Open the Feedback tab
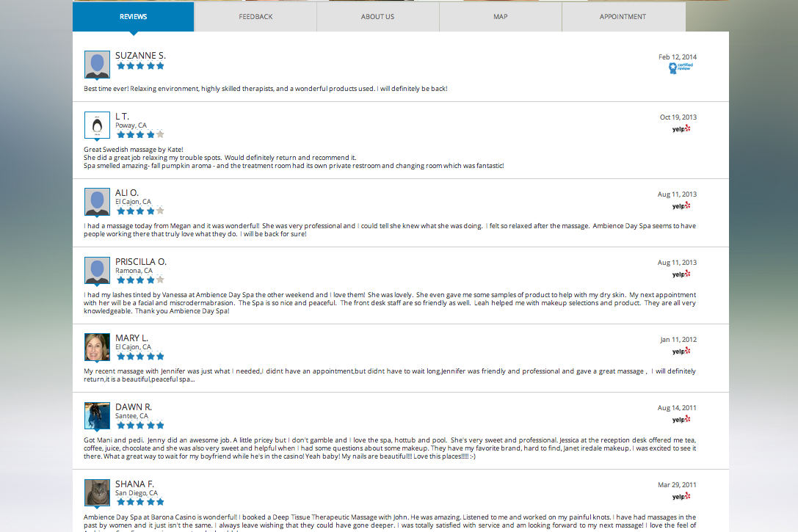Image resolution: width=798 pixels, height=532 pixels. (x=255, y=17)
